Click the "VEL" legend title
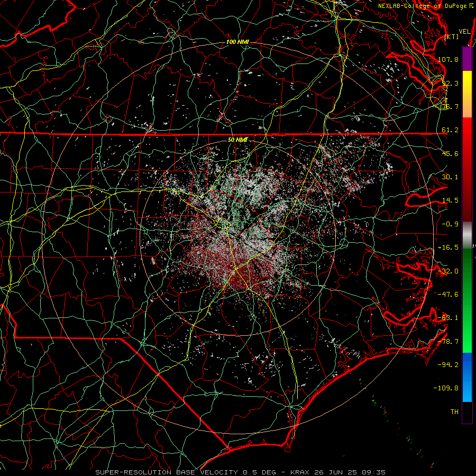This screenshot has width=476, height=476. 465,32
